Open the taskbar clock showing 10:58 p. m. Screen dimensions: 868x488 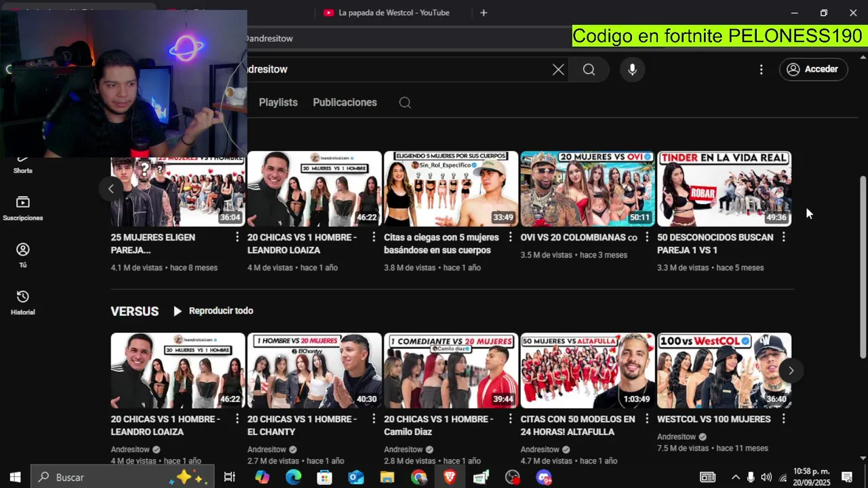point(812,477)
